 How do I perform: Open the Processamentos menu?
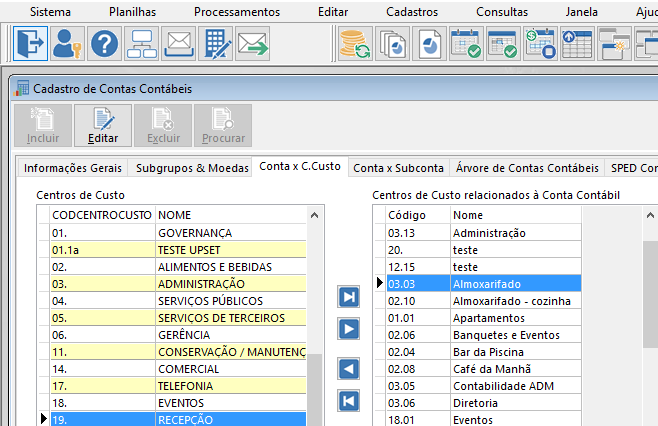(237, 12)
